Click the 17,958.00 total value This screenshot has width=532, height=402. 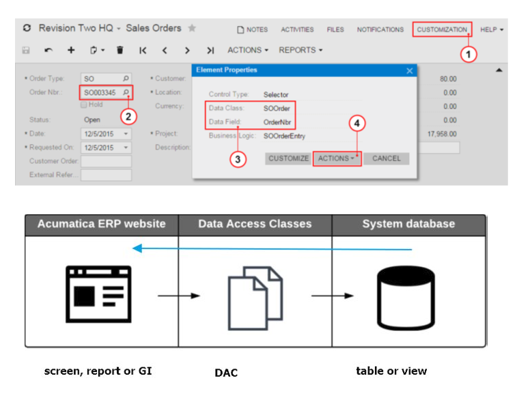pyautogui.click(x=442, y=134)
